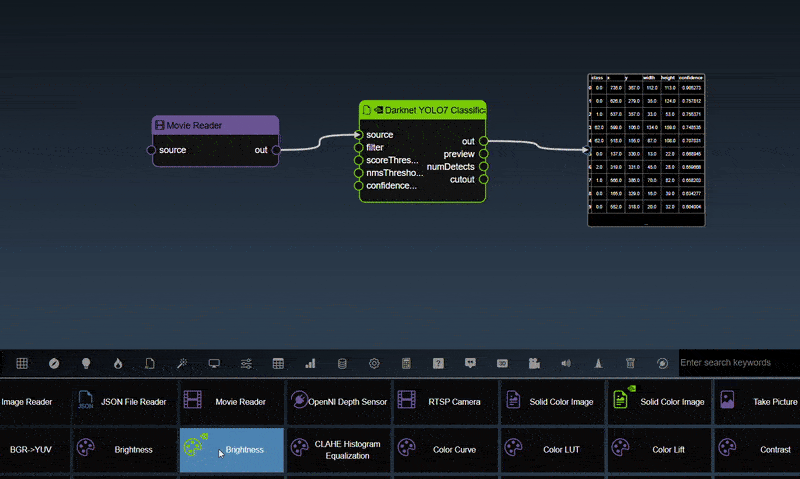Select the lightbulb category icon
The width and height of the screenshot is (800, 479).
click(x=86, y=363)
